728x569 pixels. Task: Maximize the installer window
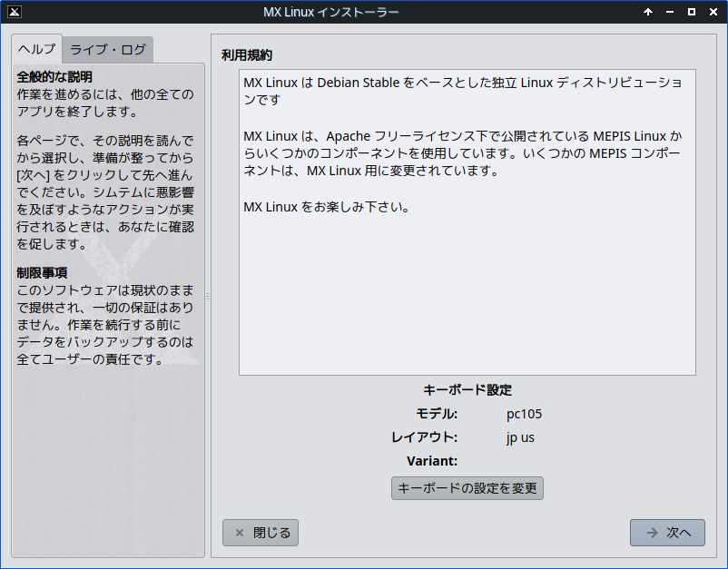pyautogui.click(x=692, y=12)
